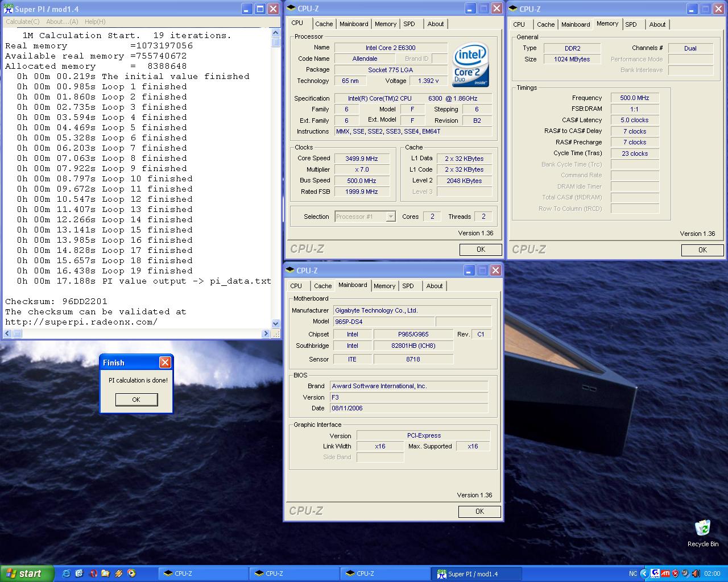Open the About tab in Mainboard window
Image resolution: width=728 pixels, height=582 pixels.
click(434, 286)
